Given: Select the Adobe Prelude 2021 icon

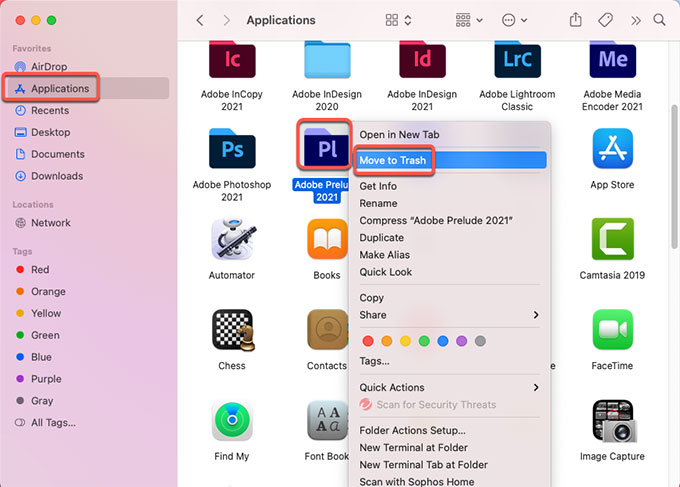Looking at the screenshot, I should (326, 149).
